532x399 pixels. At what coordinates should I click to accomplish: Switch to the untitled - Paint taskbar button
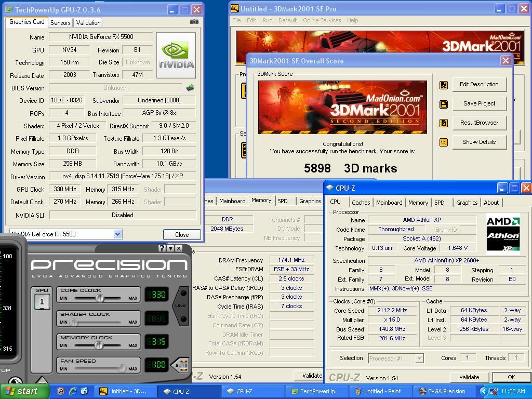coord(381,391)
